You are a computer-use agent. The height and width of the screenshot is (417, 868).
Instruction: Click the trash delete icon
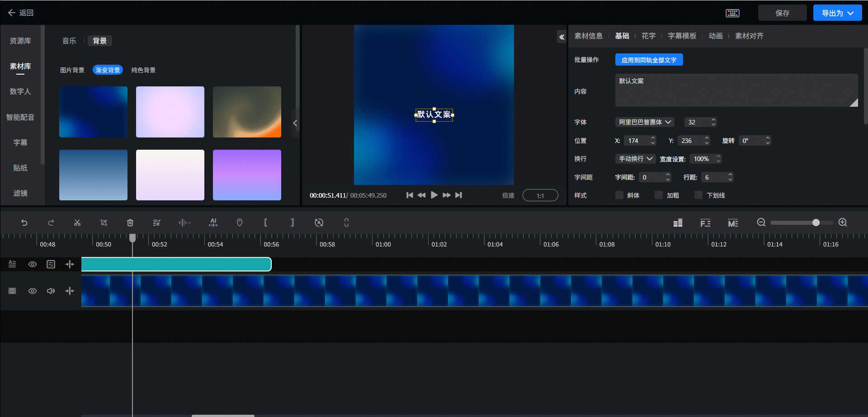130,223
